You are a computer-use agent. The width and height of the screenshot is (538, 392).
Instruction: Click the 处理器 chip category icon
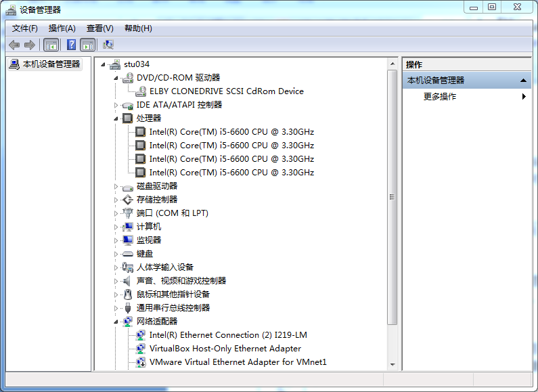tap(128, 118)
